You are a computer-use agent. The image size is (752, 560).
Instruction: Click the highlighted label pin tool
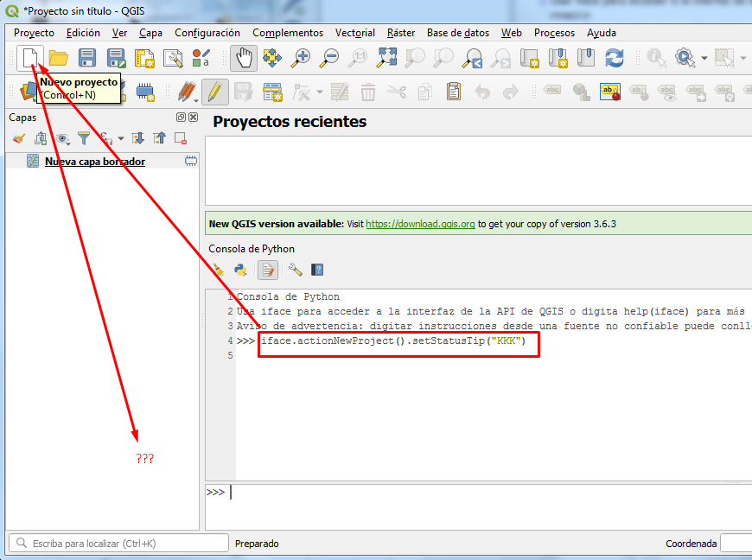tap(609, 92)
